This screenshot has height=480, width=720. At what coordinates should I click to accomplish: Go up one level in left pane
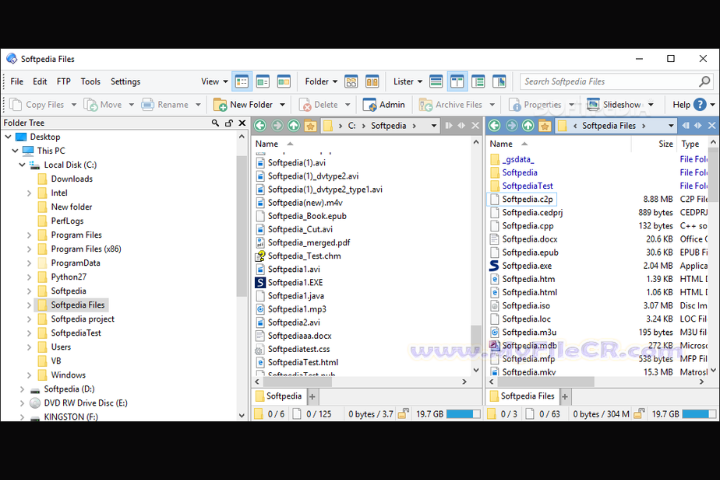(294, 125)
